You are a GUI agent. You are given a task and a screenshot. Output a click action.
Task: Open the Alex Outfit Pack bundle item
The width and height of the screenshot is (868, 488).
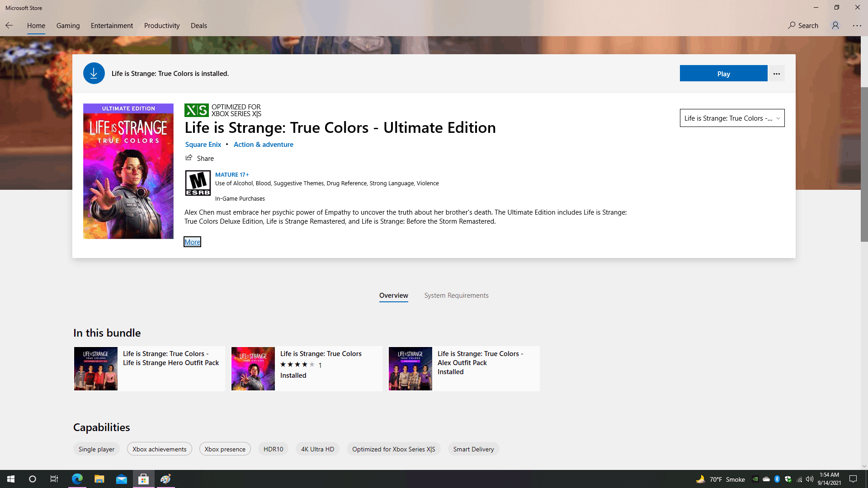[x=464, y=368]
